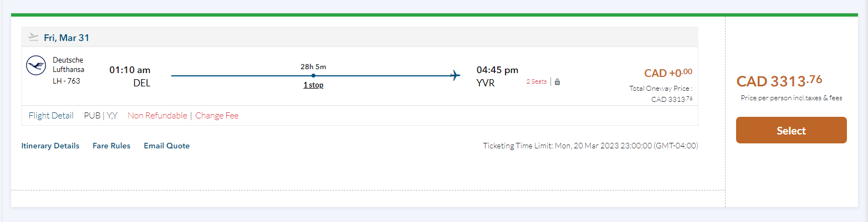Click the Change Fee link

pos(217,116)
